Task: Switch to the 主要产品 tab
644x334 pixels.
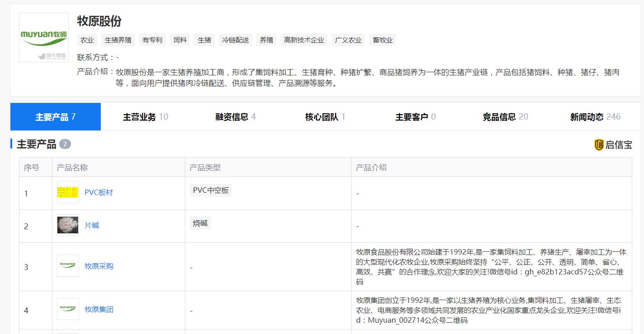Action: tap(56, 117)
